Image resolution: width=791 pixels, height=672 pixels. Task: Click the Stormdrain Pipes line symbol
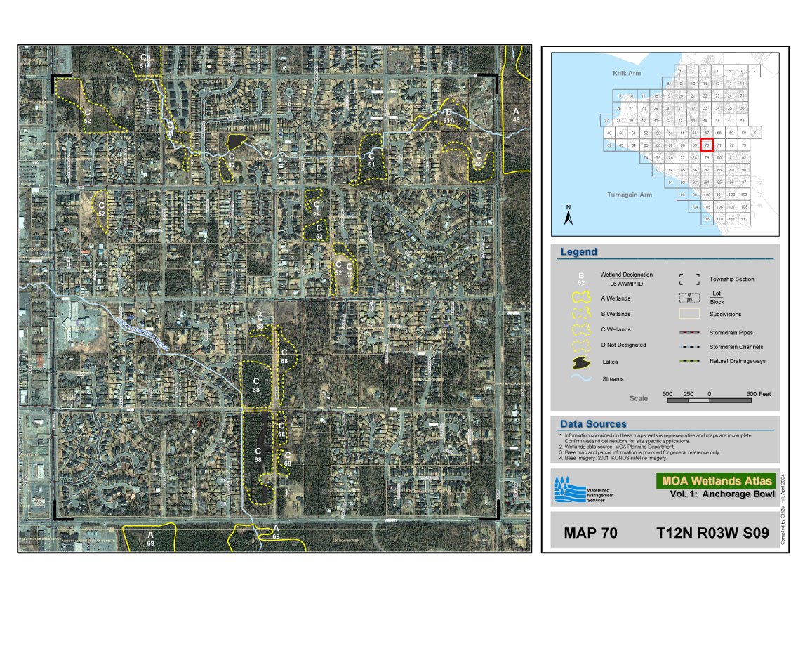click(x=689, y=332)
